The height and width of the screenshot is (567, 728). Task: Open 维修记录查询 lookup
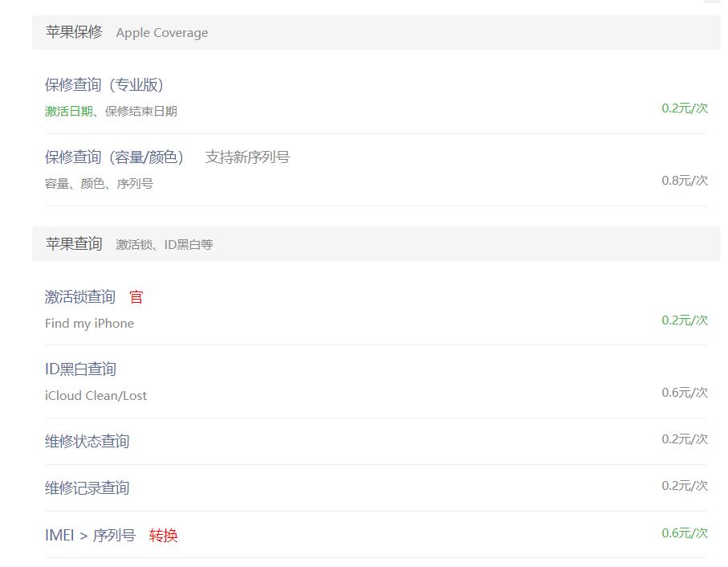(87, 488)
